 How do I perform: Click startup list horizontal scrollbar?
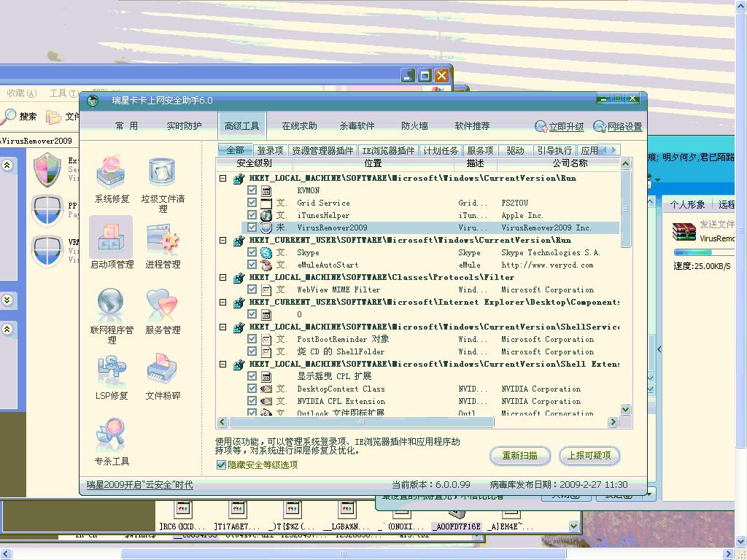pyautogui.click(x=362, y=422)
